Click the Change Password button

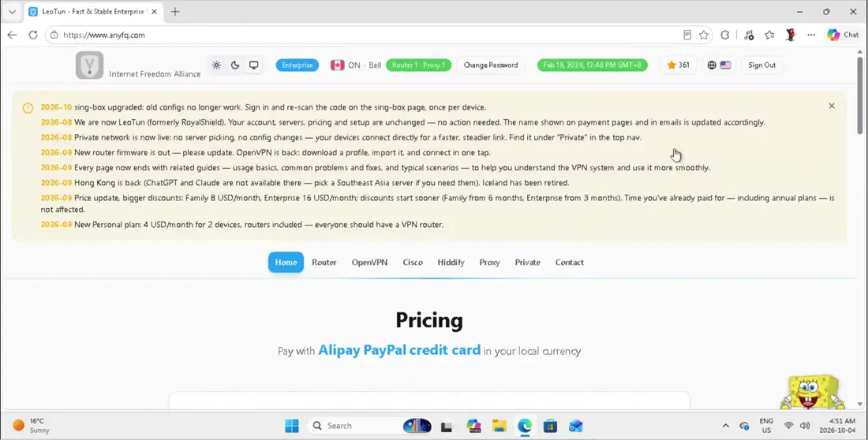(491, 65)
